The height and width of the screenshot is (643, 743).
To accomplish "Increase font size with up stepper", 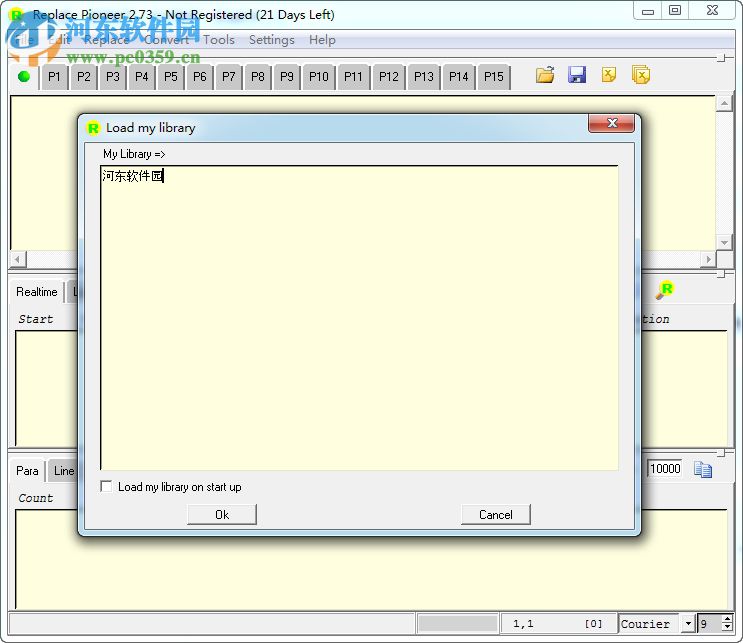I will [727, 619].
